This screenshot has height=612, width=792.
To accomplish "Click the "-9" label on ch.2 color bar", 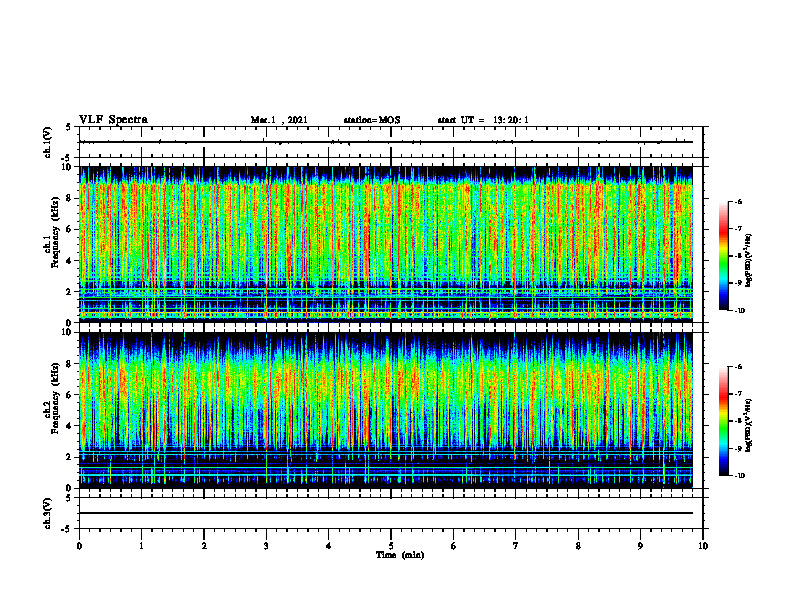I will (738, 448).
